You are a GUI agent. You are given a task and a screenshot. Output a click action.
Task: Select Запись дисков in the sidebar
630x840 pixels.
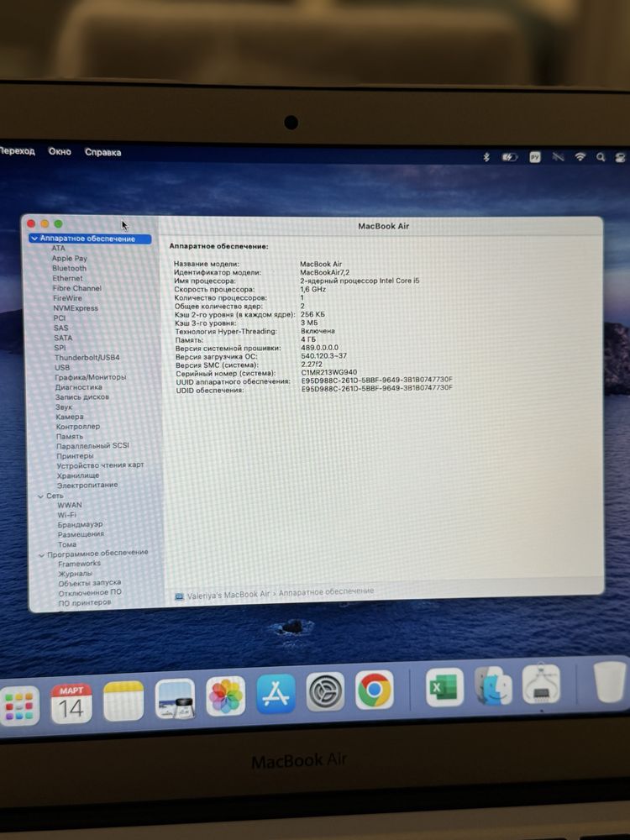coord(82,397)
